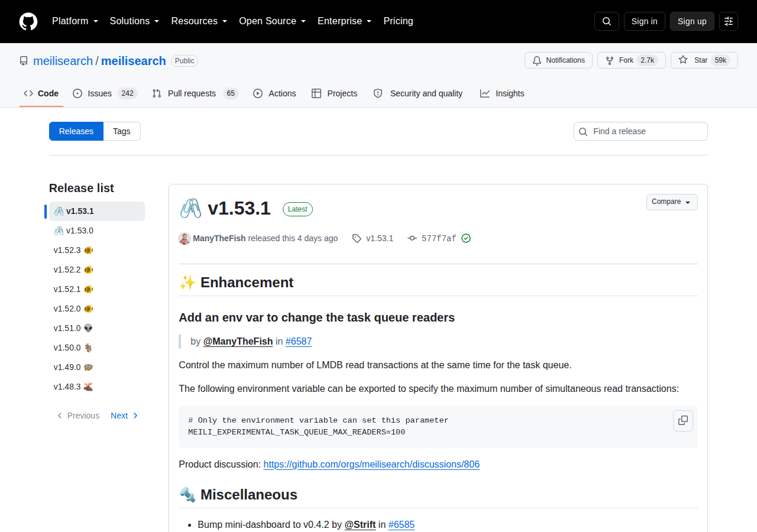
Task: Select v1.53.0 in release list
Action: [x=97, y=231]
